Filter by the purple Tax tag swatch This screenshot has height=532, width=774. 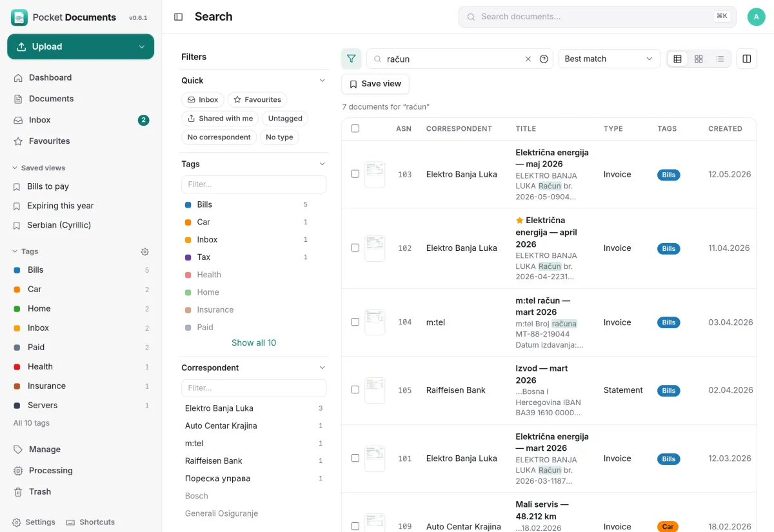188,257
